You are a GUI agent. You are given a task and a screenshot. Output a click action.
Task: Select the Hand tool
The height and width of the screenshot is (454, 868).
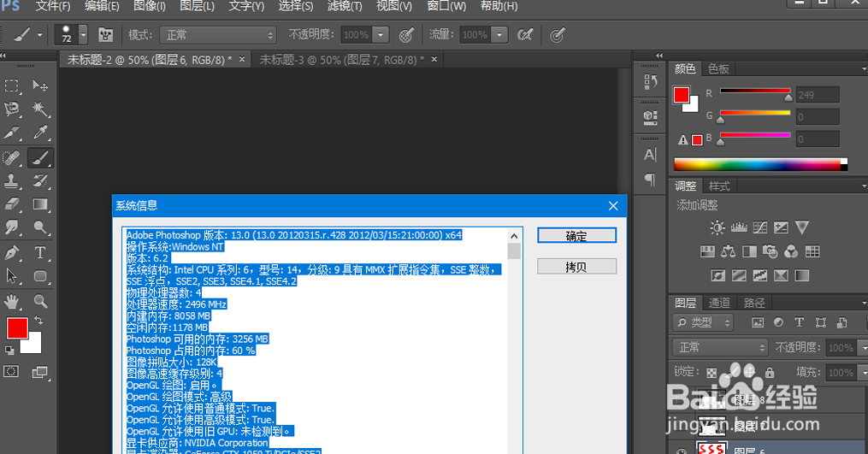(x=12, y=302)
